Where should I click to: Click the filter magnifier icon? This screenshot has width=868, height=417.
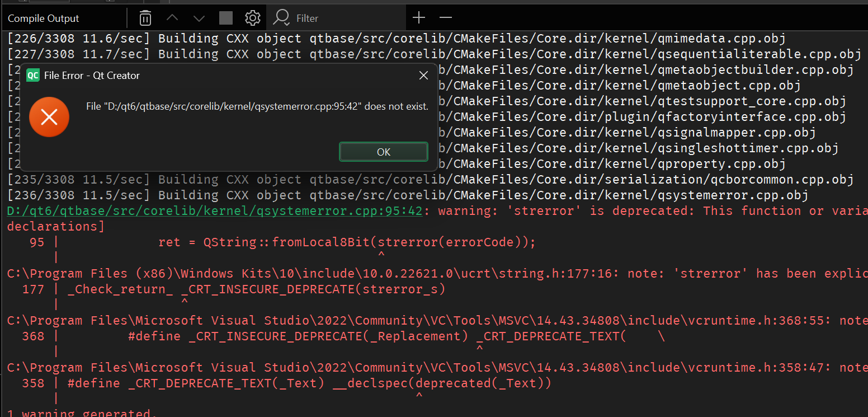point(281,18)
